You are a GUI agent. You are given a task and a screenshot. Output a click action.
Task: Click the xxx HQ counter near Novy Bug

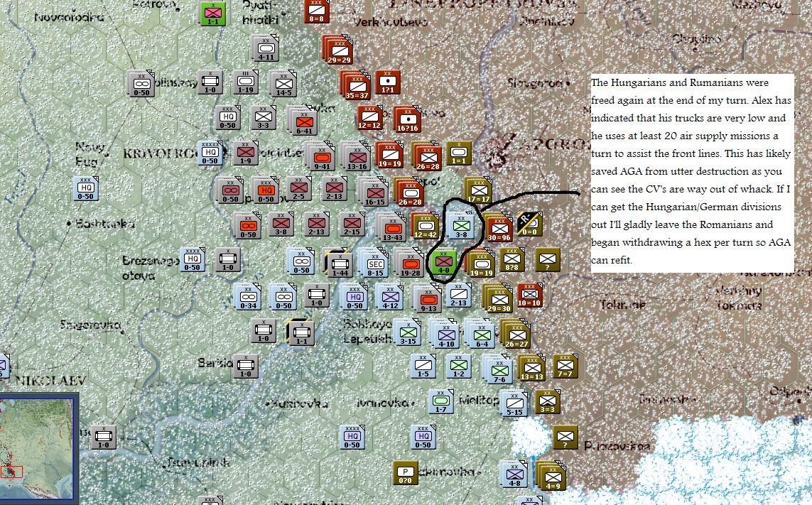(x=85, y=189)
